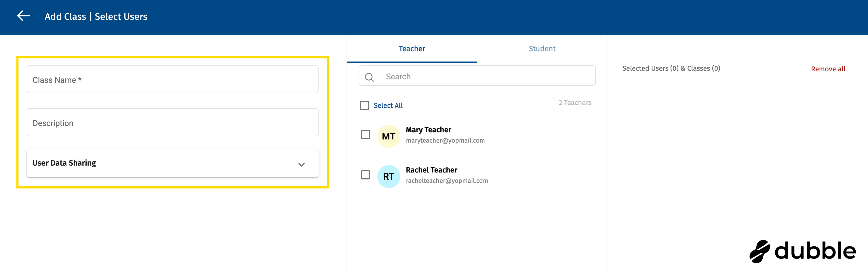Click the User Data Sharing chevron arrow
868x272 pixels.
(302, 165)
